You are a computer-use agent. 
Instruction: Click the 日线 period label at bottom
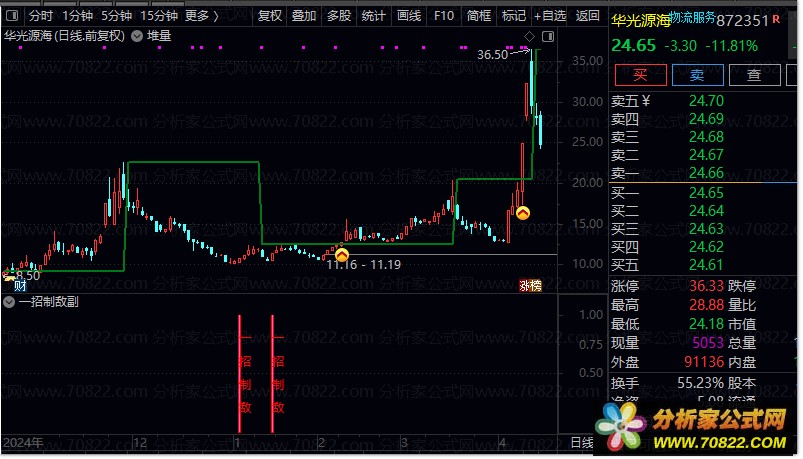pyautogui.click(x=582, y=443)
